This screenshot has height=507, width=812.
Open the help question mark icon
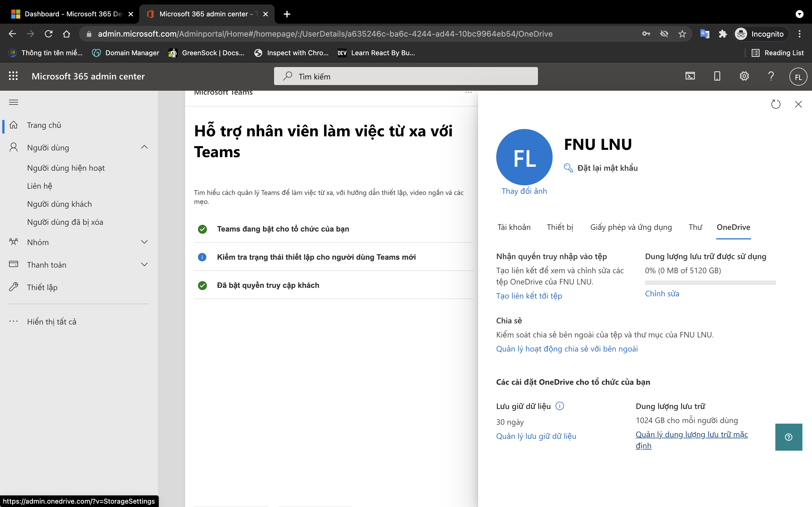point(771,76)
